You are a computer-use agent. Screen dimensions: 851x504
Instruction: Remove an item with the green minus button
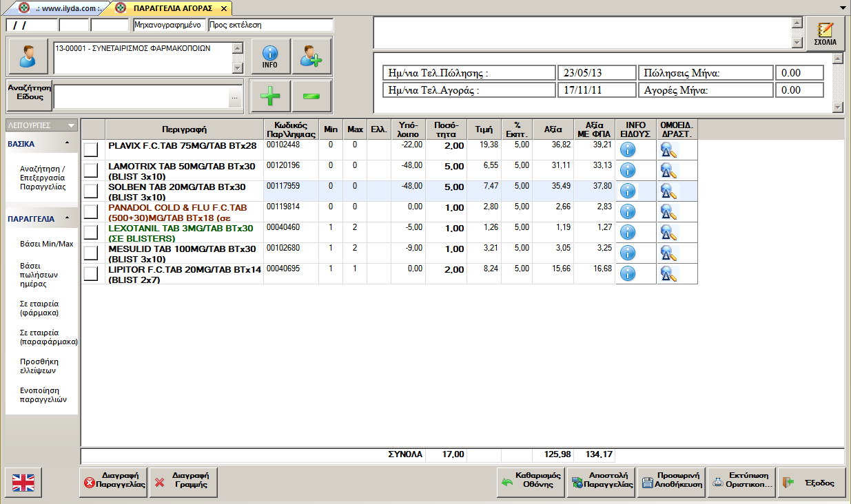[311, 96]
